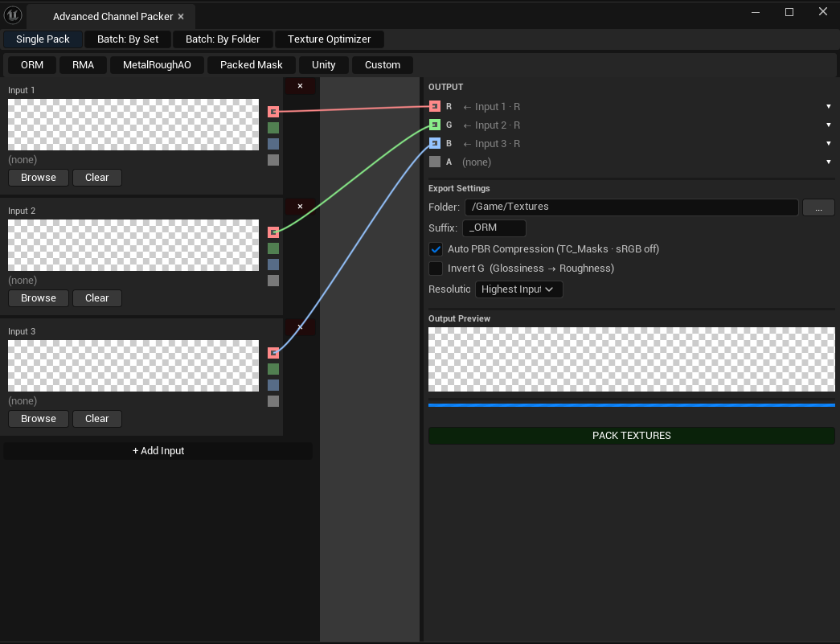
Task: Open the G output channel dropdown
Action: coord(828,125)
